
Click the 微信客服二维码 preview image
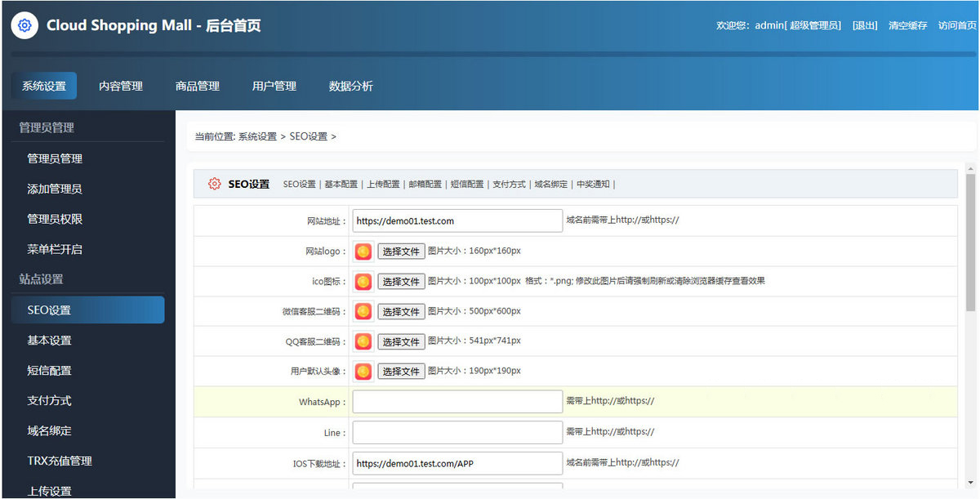coord(363,311)
